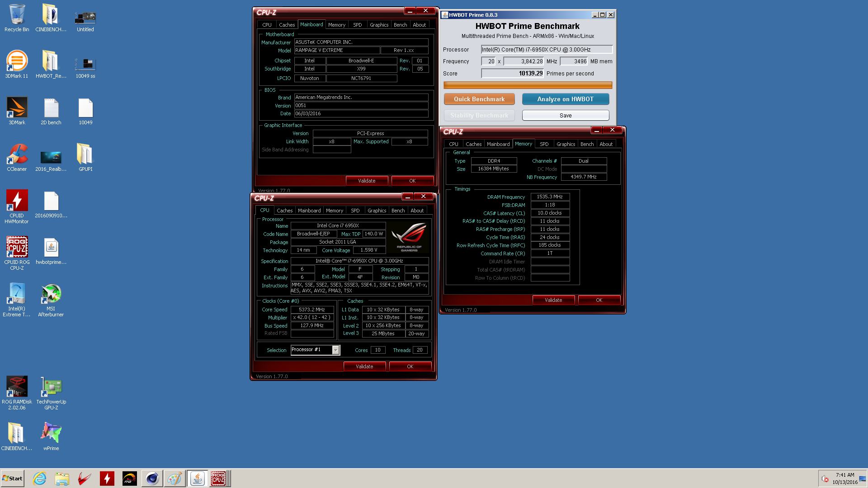Click the Core Voltage value 1.598 V
868x488 pixels.
pyautogui.click(x=369, y=250)
